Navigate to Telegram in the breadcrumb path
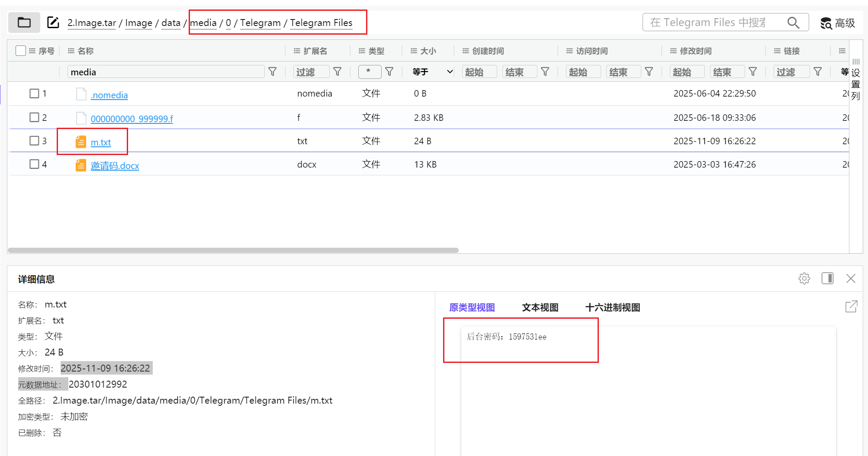868x456 pixels. pyautogui.click(x=260, y=23)
